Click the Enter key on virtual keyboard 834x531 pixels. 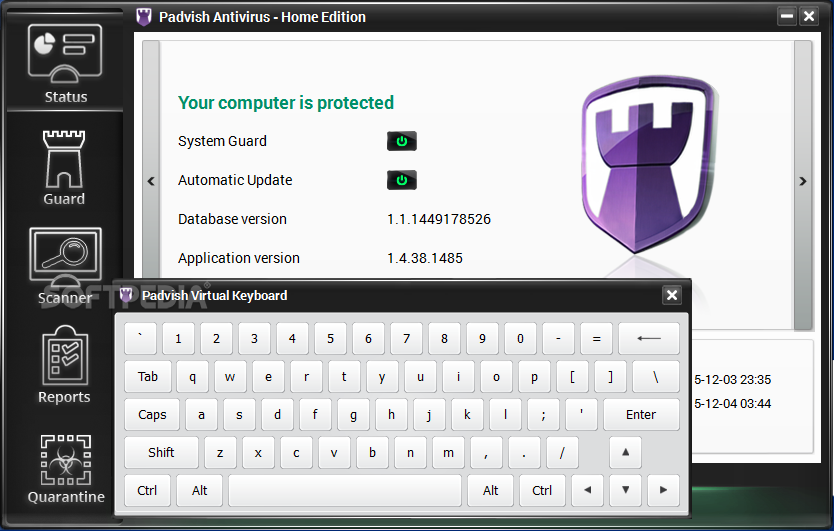[x=641, y=414]
